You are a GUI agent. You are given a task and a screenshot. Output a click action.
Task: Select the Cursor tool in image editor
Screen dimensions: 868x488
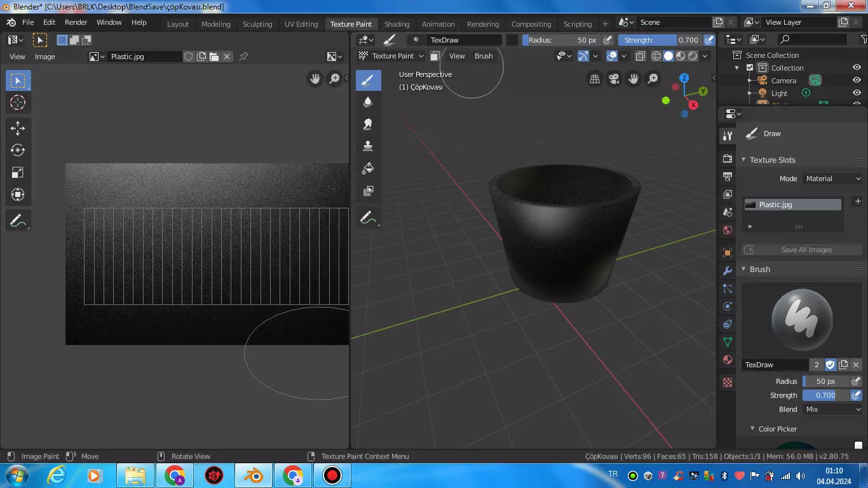[18, 102]
